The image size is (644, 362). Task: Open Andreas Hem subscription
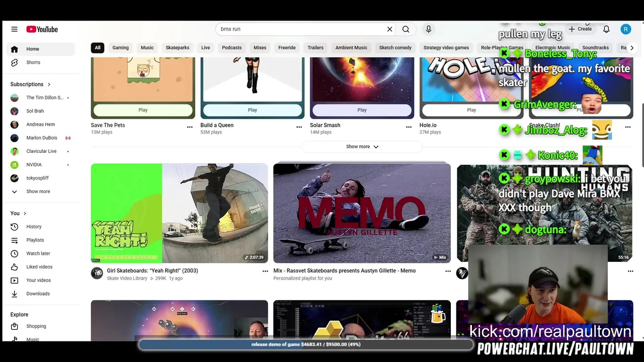click(x=42, y=124)
